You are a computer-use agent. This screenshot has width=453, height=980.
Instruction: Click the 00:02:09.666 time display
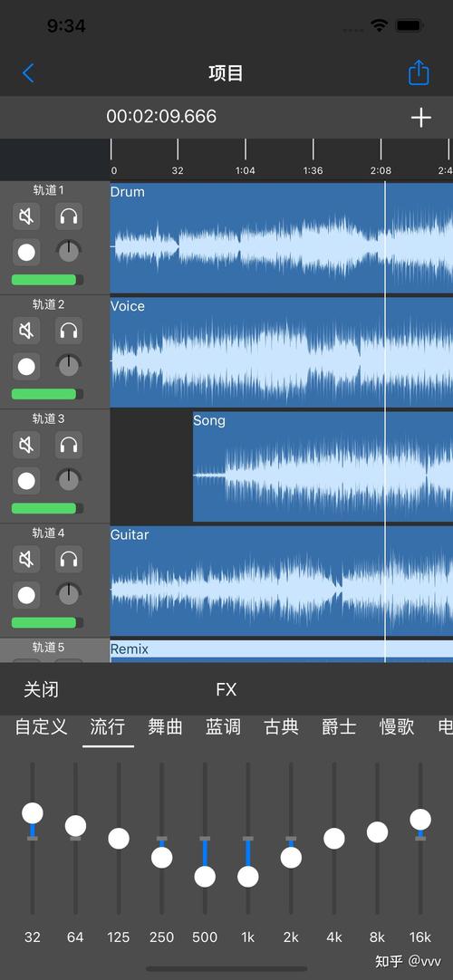pyautogui.click(x=161, y=116)
